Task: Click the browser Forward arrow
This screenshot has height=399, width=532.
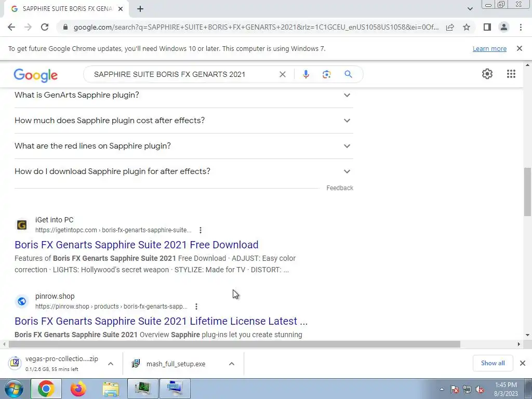Action: [28, 27]
